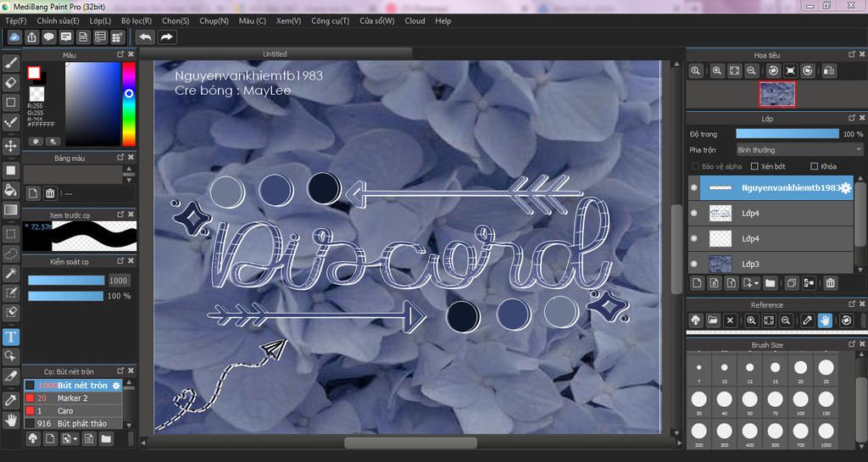This screenshot has width=868, height=462.
Task: Create a layer folder in Layer panel
Action: [x=770, y=283]
